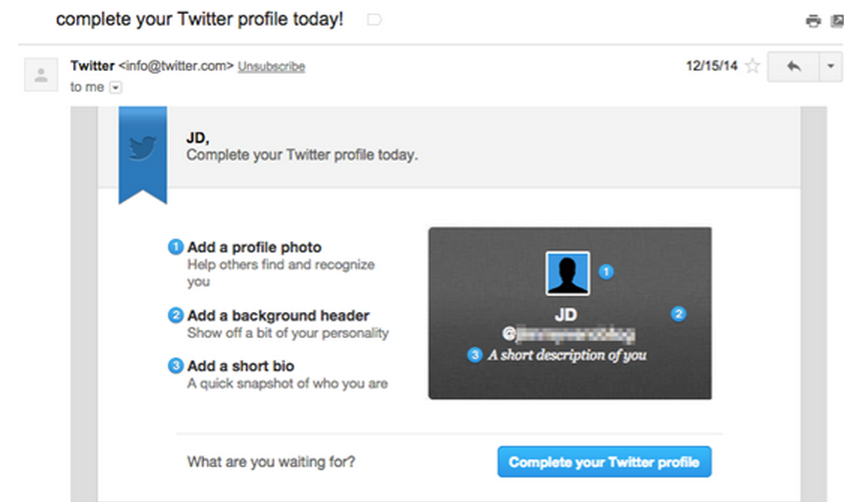The image size is (844, 502).
Task: Click the print email icon
Action: tap(813, 21)
